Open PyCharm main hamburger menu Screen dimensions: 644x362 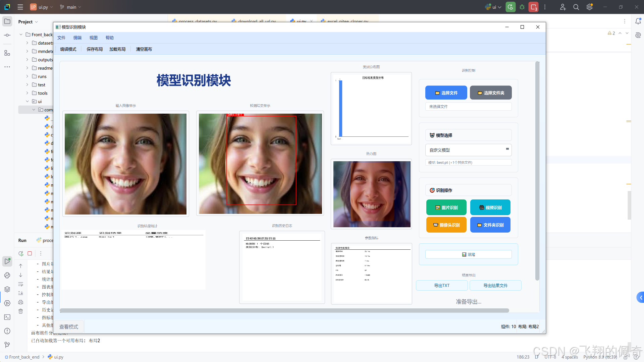tap(20, 7)
